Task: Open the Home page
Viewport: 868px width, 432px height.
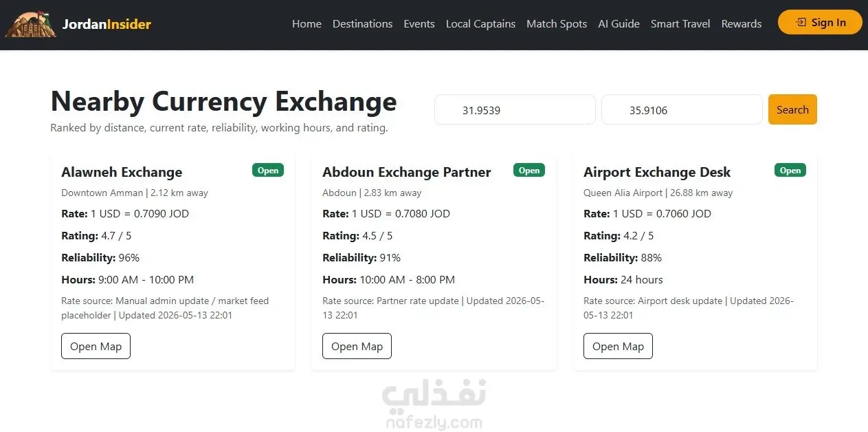Action: 307,24
